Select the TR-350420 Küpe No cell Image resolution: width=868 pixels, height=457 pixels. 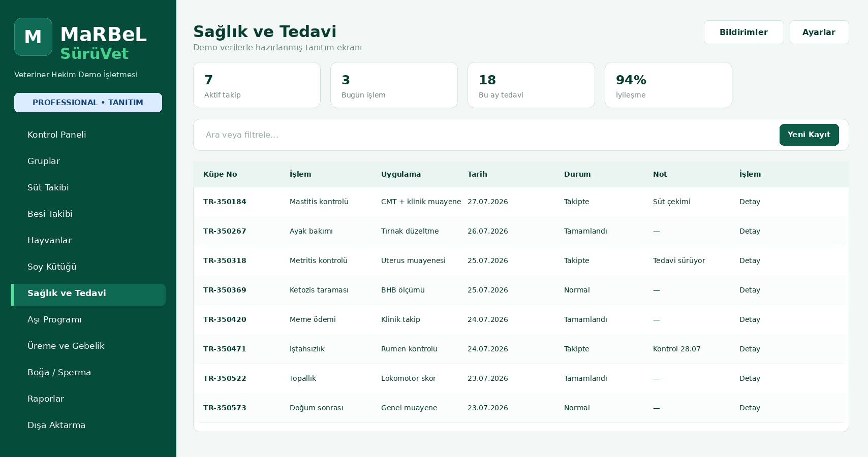[x=225, y=319]
